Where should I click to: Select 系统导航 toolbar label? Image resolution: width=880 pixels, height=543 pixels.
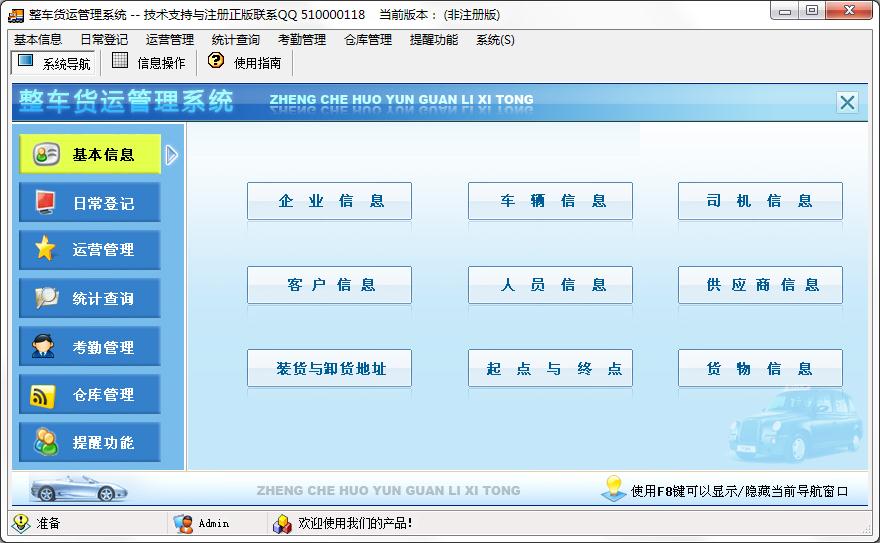click(67, 64)
